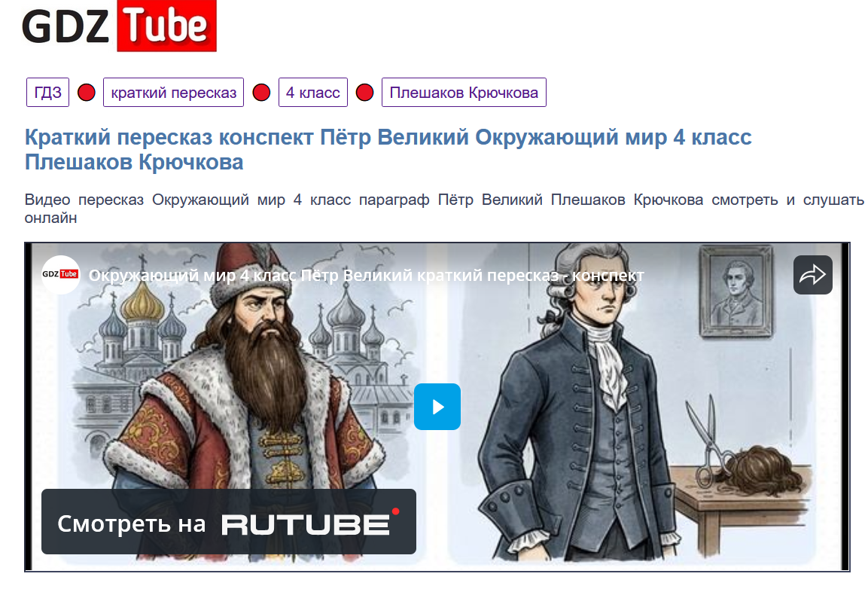Screen dimensions: 868x592
Task: Click the Видео пересказ description paragraph
Action: 444,208
